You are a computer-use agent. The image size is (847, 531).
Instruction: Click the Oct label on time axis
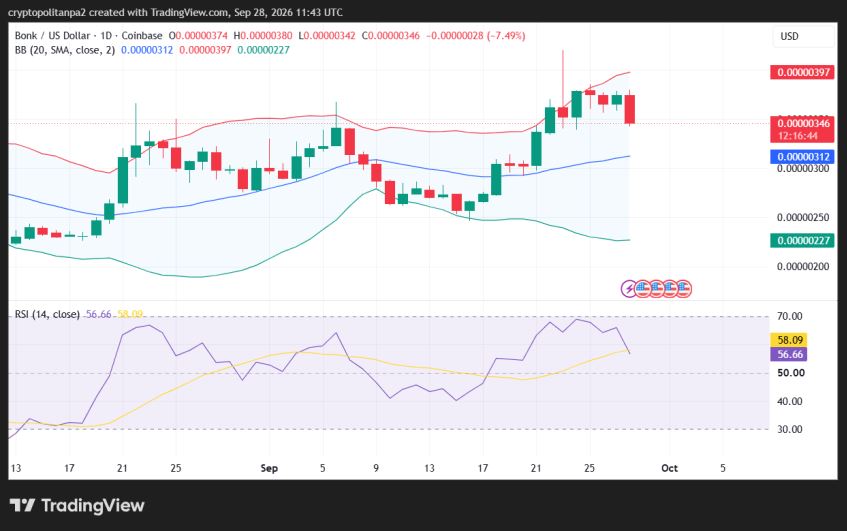point(669,468)
